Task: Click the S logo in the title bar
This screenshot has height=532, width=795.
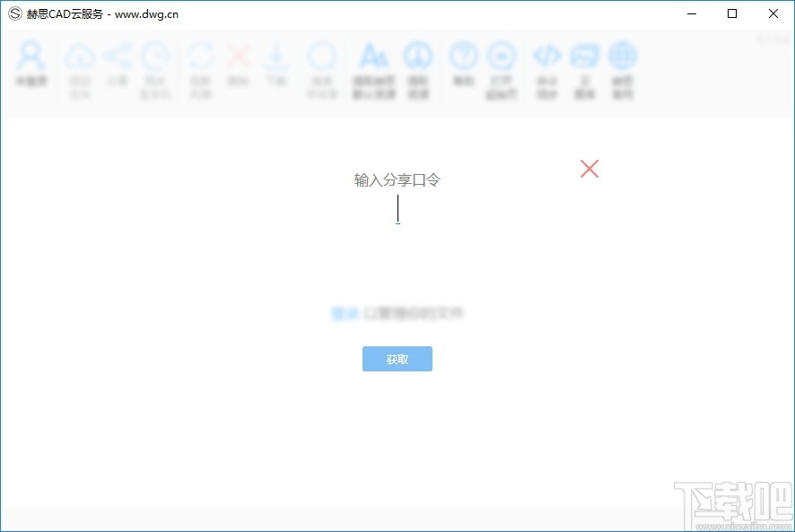Action: point(13,13)
